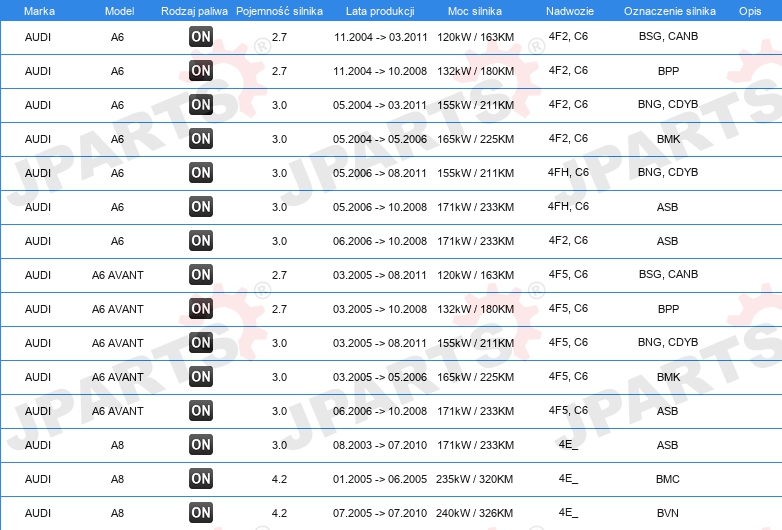Screen dimensions: 782x530
Task: Click the Pojemność silnika column header
Action: (279, 11)
